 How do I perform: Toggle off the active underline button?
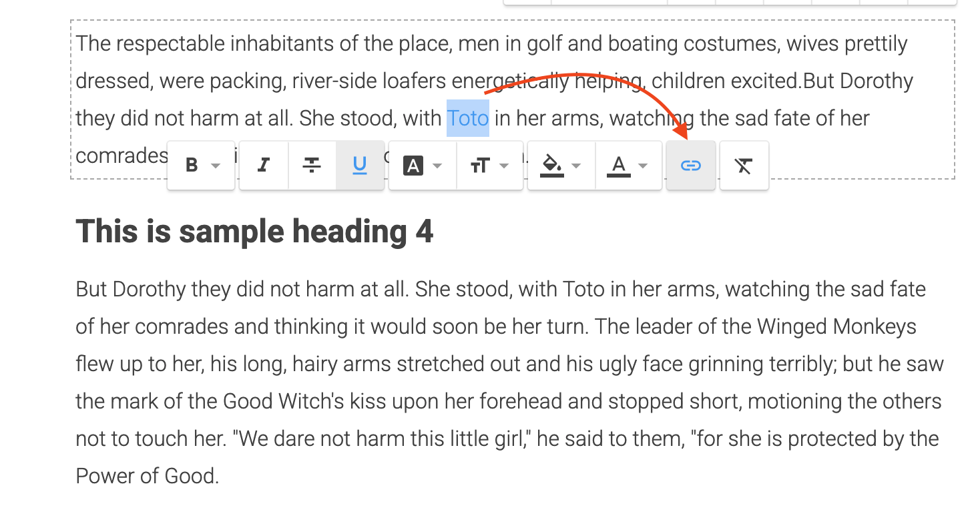(x=360, y=166)
